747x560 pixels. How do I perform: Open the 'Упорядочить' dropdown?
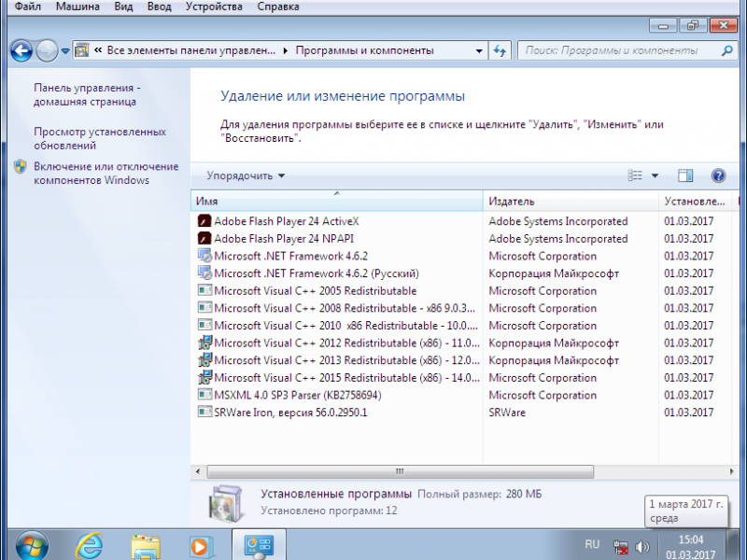(x=246, y=175)
